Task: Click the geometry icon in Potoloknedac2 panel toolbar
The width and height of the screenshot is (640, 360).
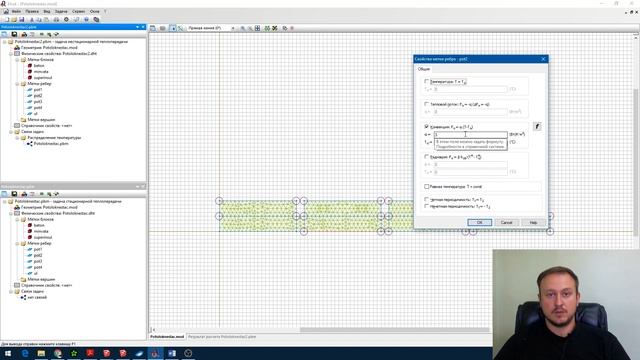Action: (x=24, y=34)
